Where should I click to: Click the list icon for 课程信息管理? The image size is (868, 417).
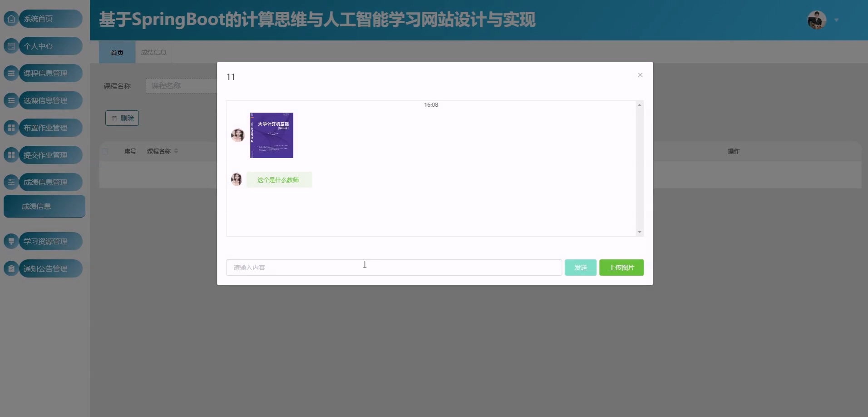pyautogui.click(x=11, y=73)
